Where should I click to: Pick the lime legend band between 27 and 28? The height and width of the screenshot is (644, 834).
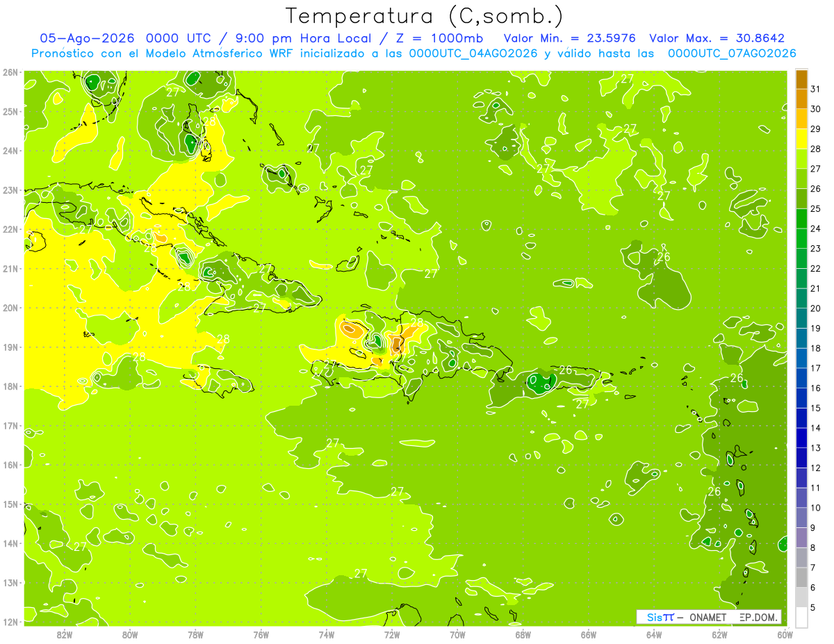(801, 158)
